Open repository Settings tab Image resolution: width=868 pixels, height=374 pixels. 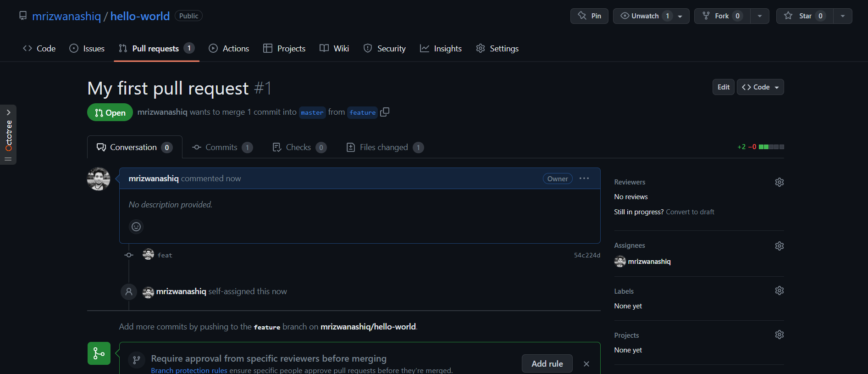pos(498,49)
